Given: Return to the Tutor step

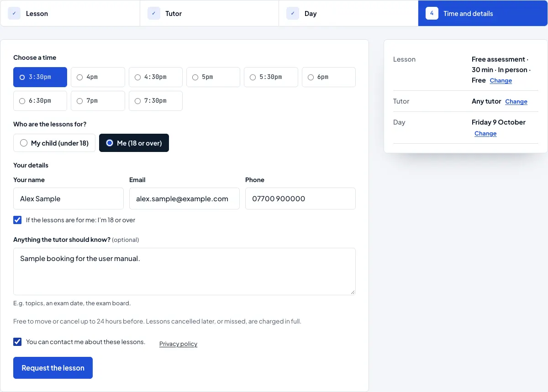Looking at the screenshot, I should [x=209, y=13].
